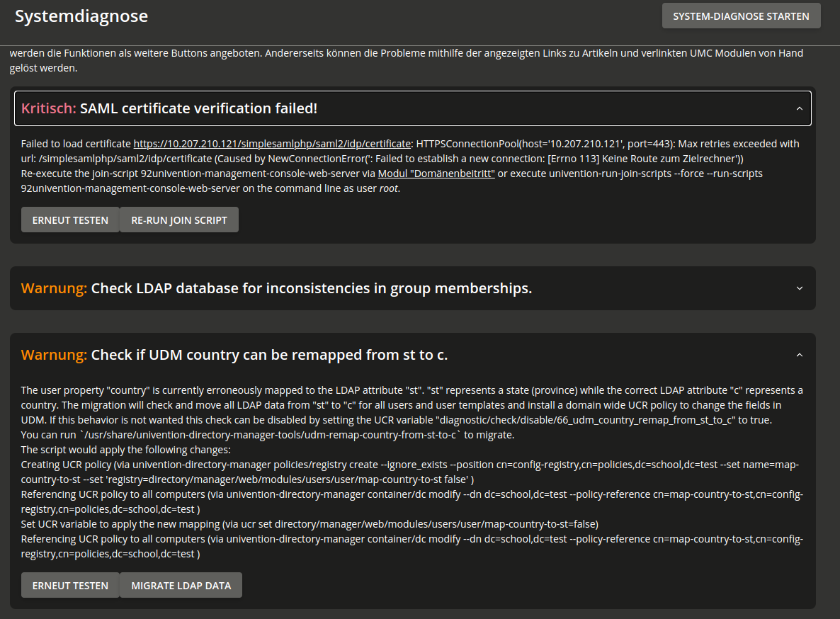Viewport: 840px width, 619px height.
Task: Open the Modul "Domänenbeitritt" link
Action: [x=436, y=174]
